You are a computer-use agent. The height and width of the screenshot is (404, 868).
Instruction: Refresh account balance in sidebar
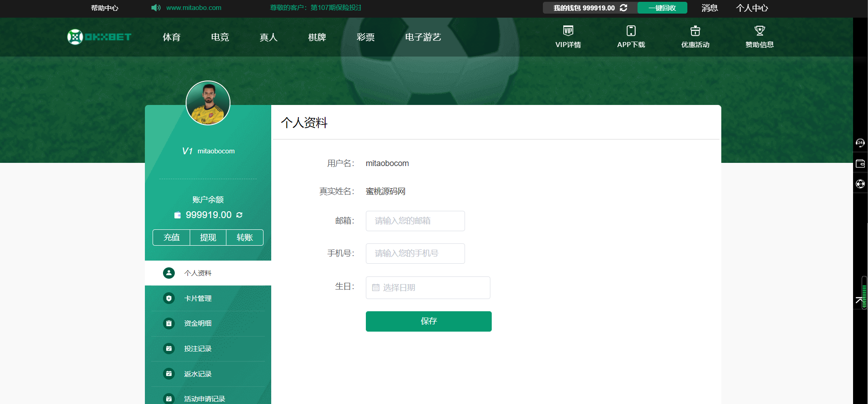(240, 215)
